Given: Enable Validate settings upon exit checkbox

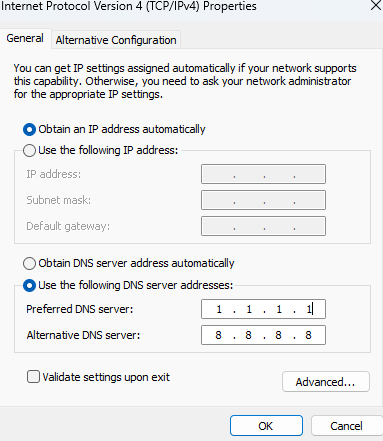Looking at the screenshot, I should click(x=33, y=377).
